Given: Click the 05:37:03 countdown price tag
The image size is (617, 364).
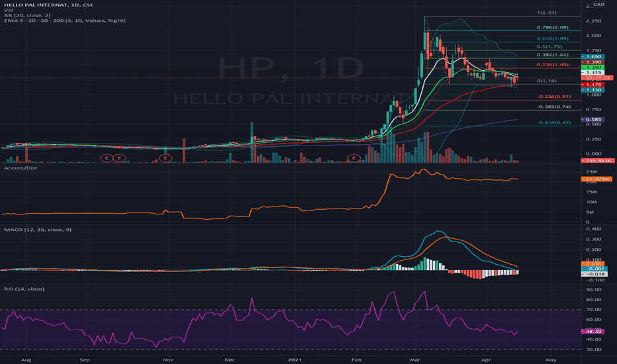Looking at the screenshot, I should (597, 78).
